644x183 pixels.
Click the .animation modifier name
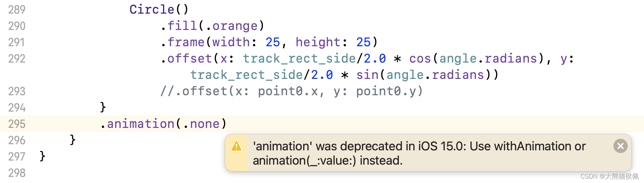pos(141,124)
